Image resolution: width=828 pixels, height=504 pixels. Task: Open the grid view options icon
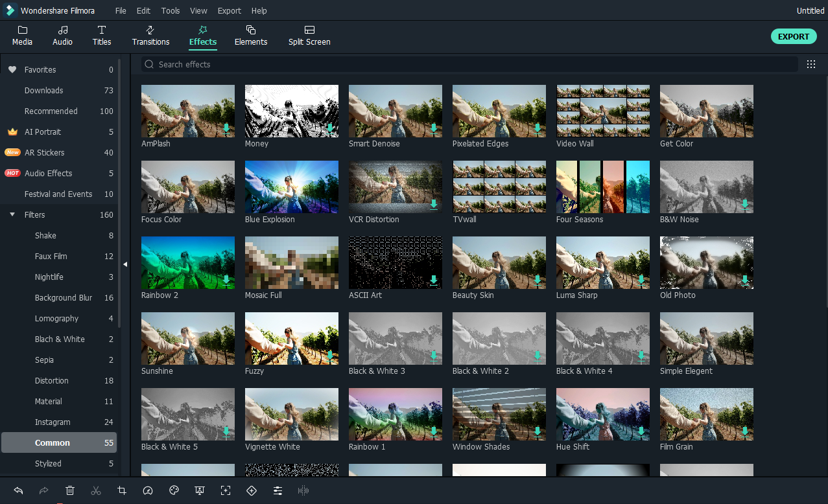pos(811,64)
